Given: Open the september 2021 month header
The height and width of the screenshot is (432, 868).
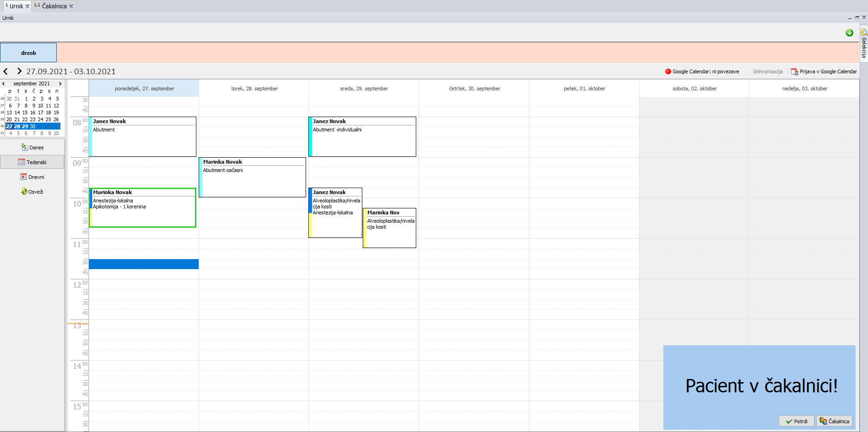Looking at the screenshot, I should point(31,84).
